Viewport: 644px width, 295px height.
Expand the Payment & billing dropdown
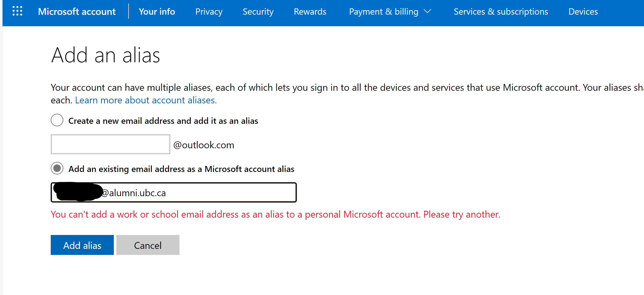tap(390, 12)
